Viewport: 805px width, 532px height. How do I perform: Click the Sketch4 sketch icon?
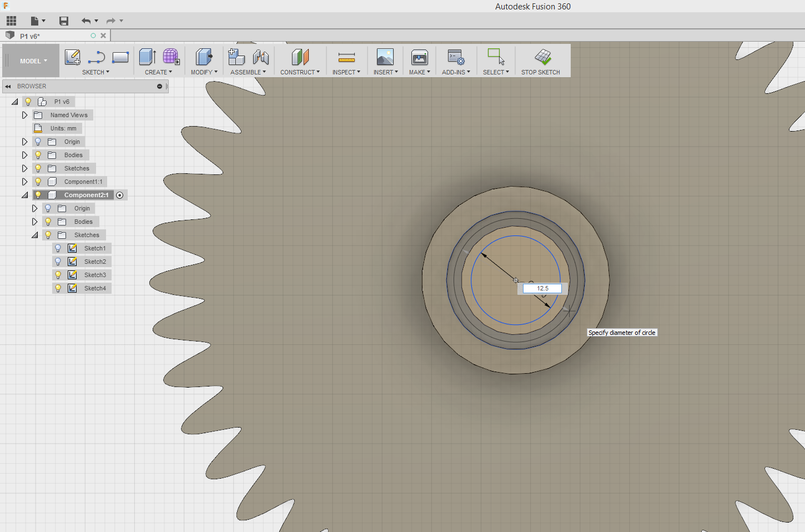72,288
